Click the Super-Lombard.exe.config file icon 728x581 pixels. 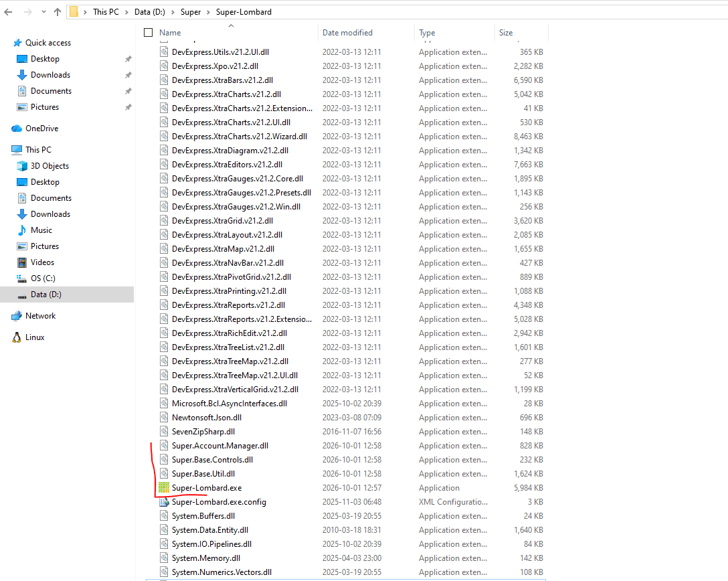[164, 501]
